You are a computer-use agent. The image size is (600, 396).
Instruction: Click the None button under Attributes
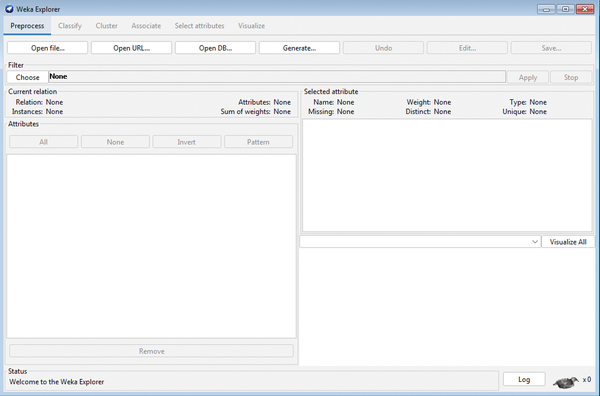click(115, 142)
